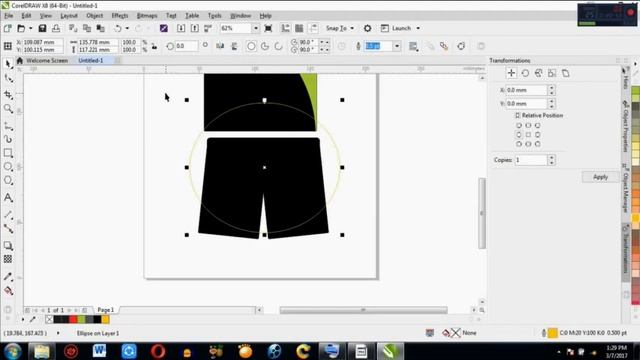640x360 pixels.
Task: Select the Rectangle tool
Action: pyautogui.click(x=8, y=153)
